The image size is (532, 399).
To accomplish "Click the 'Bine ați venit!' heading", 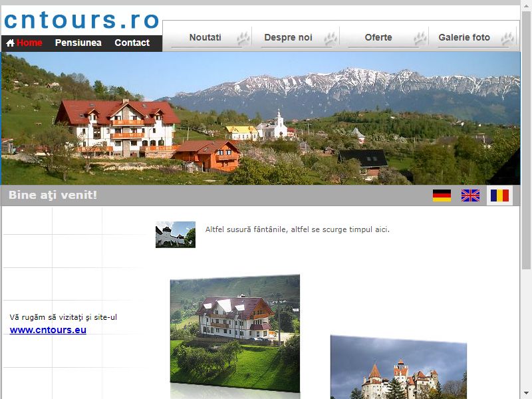I will (53, 195).
